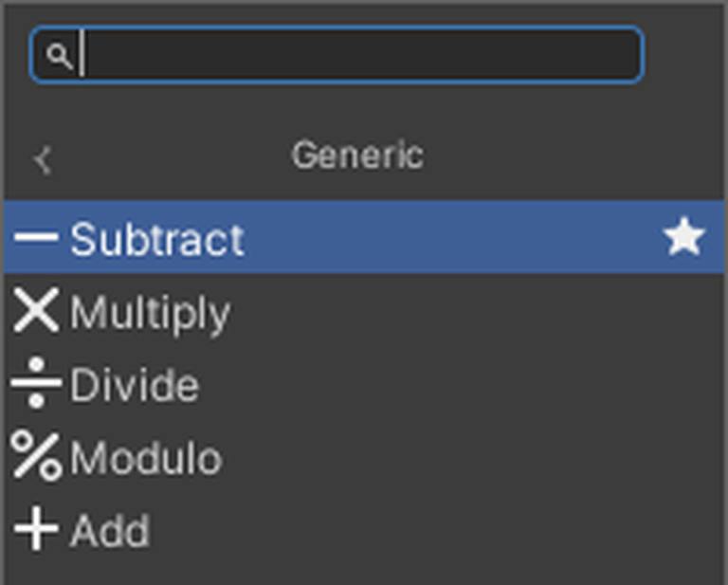Click the Add text label

(x=110, y=531)
